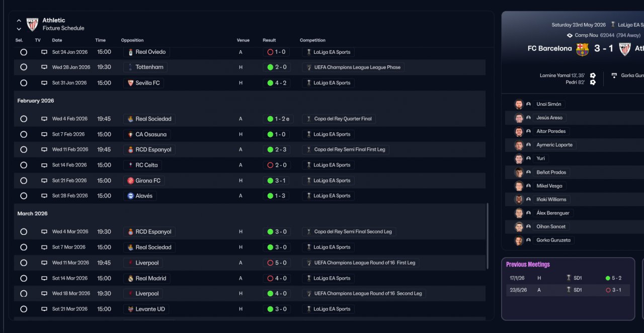Image resolution: width=644 pixels, height=333 pixels.
Task: Go to the previous team with the up chevron
Action: (x=19, y=21)
